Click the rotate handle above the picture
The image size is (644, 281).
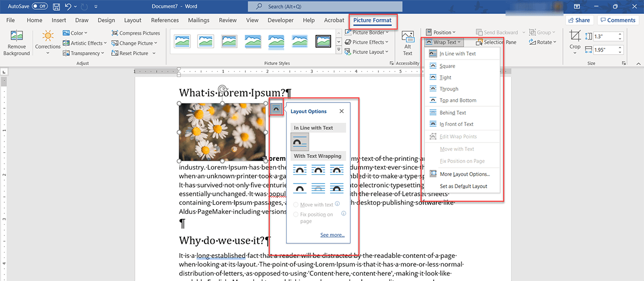[223, 89]
